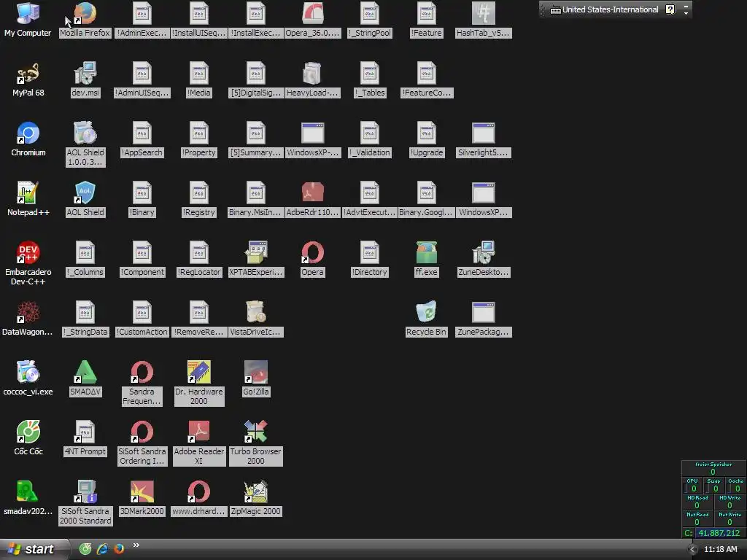This screenshot has height=560, width=747.
Task: Launch Internet Explorer from quick launch
Action: 102,548
